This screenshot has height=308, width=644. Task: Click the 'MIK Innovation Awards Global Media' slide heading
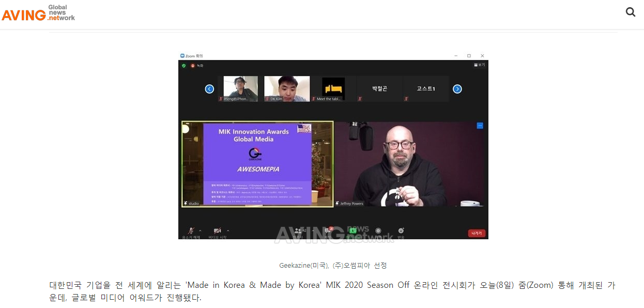coord(253,135)
